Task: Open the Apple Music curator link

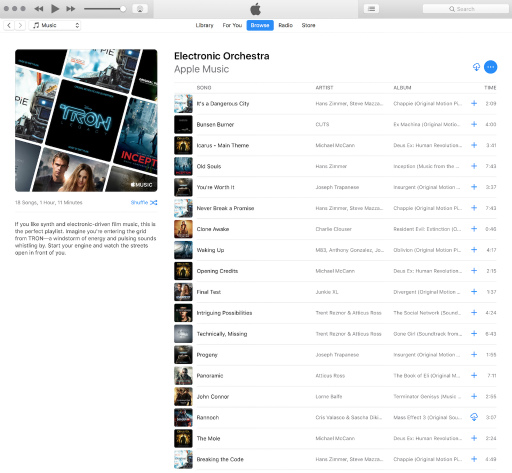Action: click(202, 69)
